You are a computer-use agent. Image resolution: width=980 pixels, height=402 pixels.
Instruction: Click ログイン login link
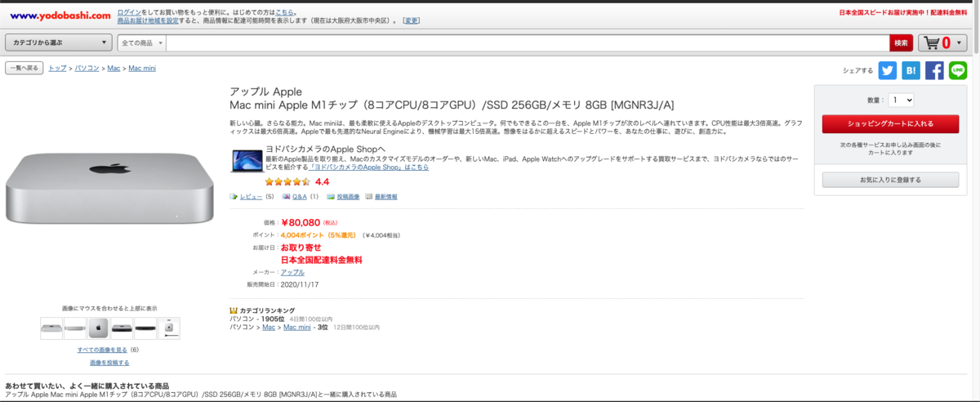pos(128,12)
